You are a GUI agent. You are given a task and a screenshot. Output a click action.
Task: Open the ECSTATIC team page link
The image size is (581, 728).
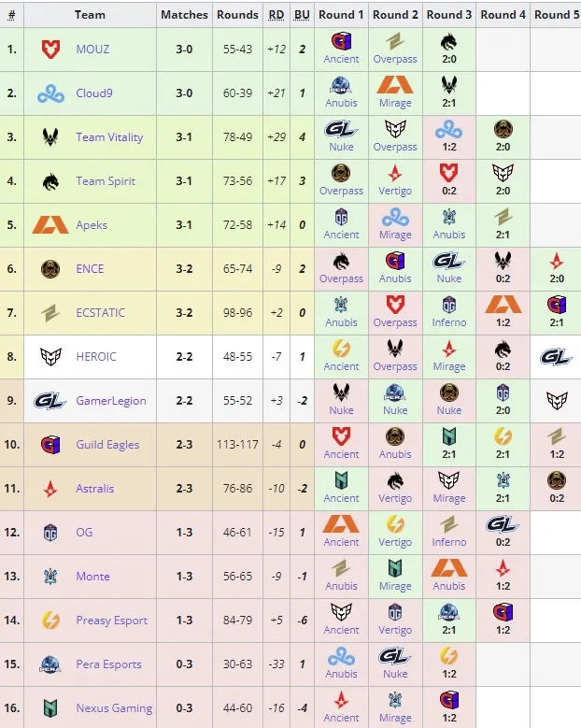pos(100,313)
